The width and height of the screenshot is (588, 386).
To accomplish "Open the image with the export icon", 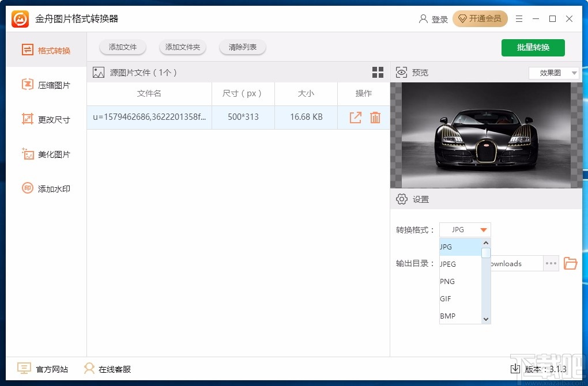I will pyautogui.click(x=356, y=117).
